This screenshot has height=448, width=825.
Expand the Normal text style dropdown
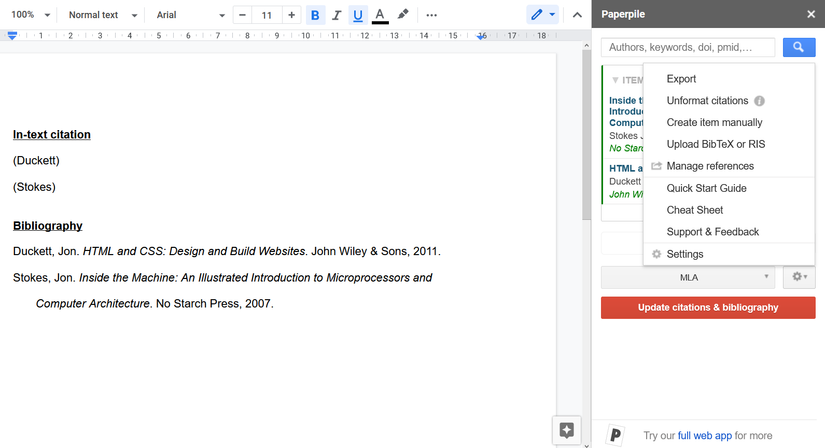point(102,15)
